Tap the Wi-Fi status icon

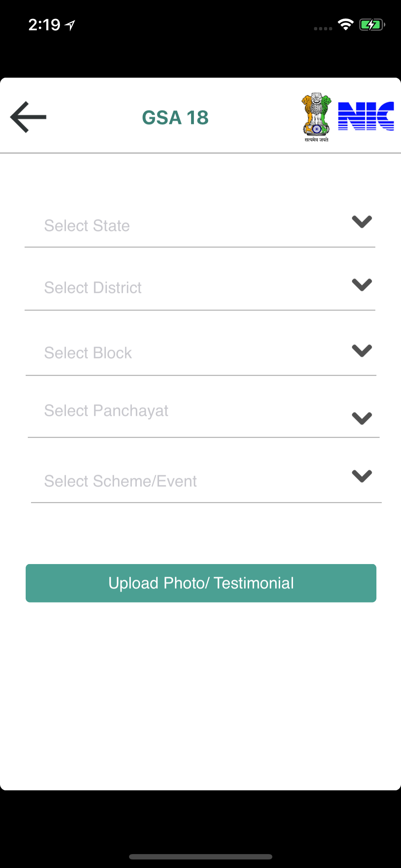pos(345,25)
